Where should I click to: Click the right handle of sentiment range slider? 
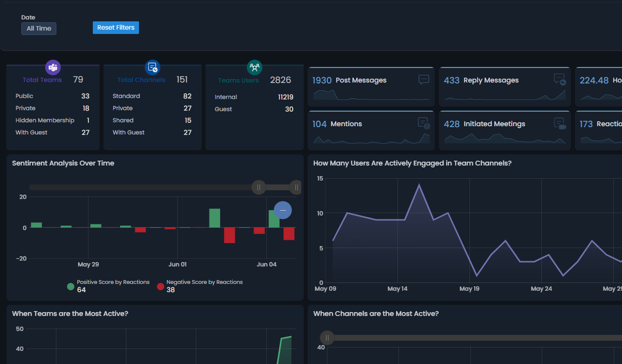pyautogui.click(x=296, y=187)
